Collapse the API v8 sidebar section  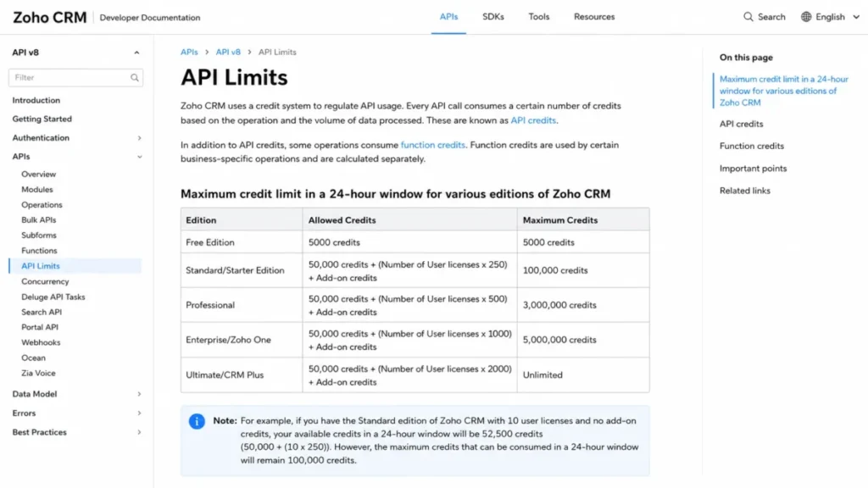pos(136,53)
